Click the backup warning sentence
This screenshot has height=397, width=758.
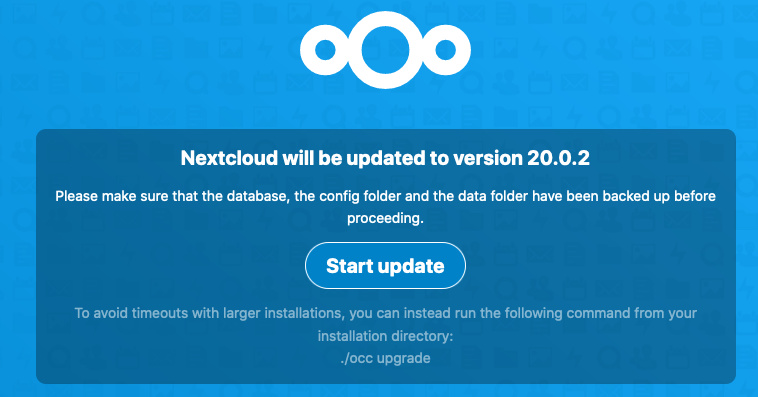click(x=385, y=207)
